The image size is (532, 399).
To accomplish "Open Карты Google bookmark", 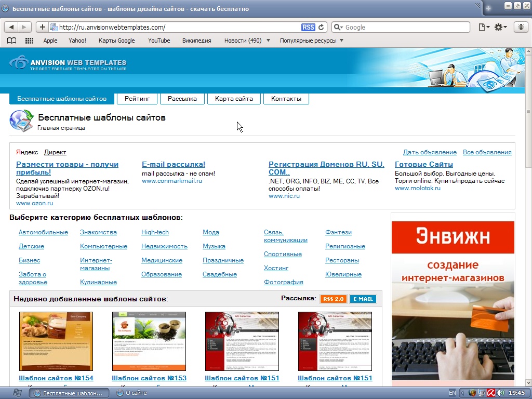I will (x=117, y=41).
